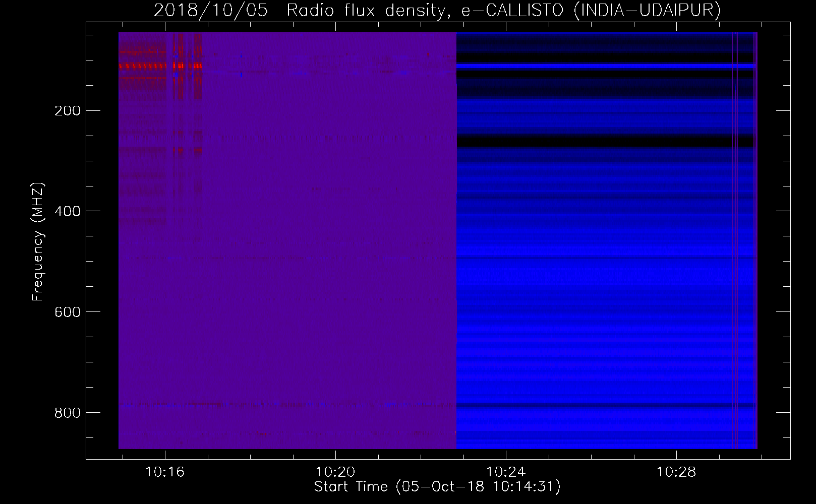816x504 pixels.
Task: Click the 'Start Time (05-Oct-18 10:14:31)' label
Action: (437, 486)
